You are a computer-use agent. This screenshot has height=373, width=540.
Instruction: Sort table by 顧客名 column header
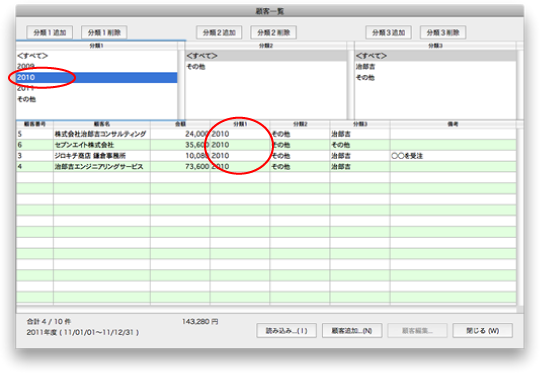102,124
